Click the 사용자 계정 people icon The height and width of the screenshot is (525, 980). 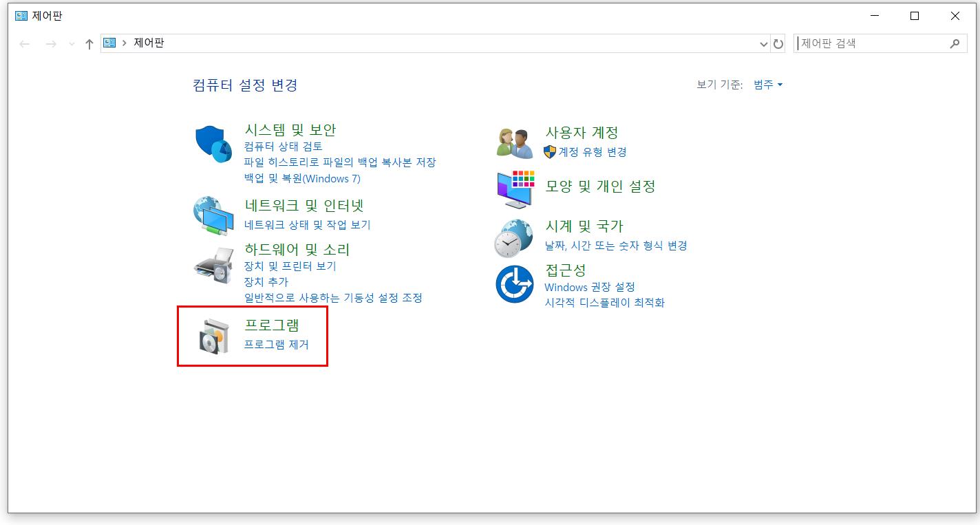pos(514,143)
